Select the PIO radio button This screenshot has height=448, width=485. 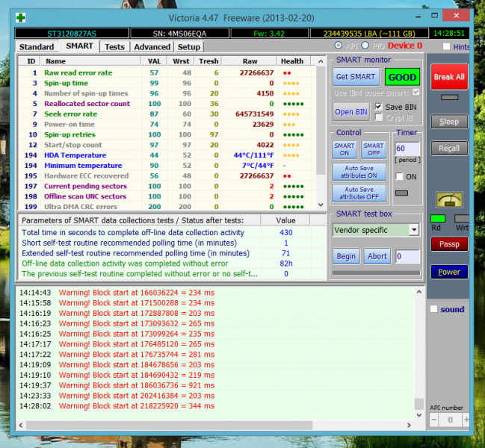tap(376, 46)
